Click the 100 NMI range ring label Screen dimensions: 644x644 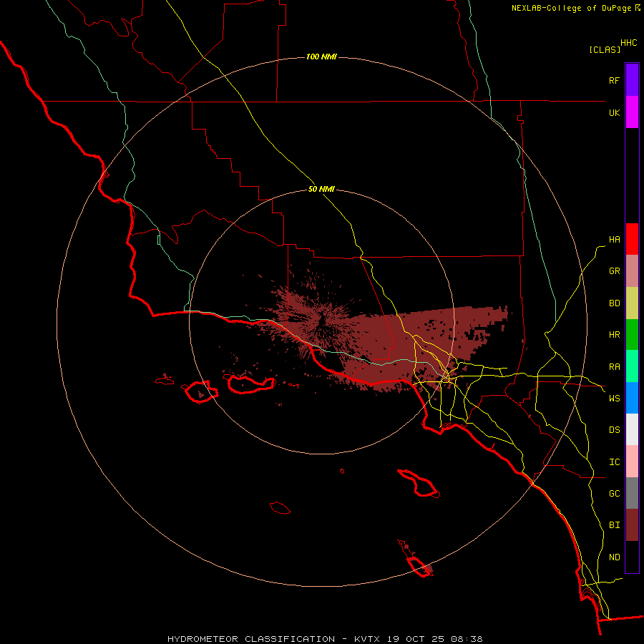[321, 57]
